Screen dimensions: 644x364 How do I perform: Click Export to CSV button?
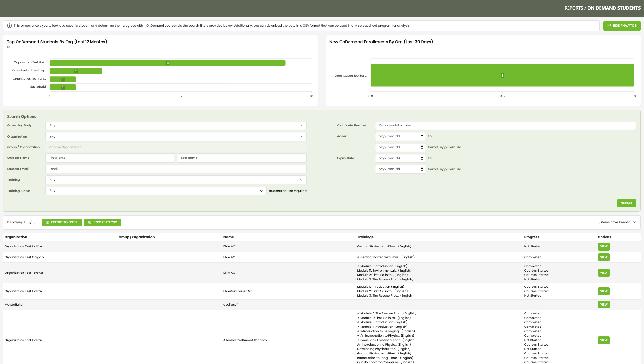click(103, 222)
